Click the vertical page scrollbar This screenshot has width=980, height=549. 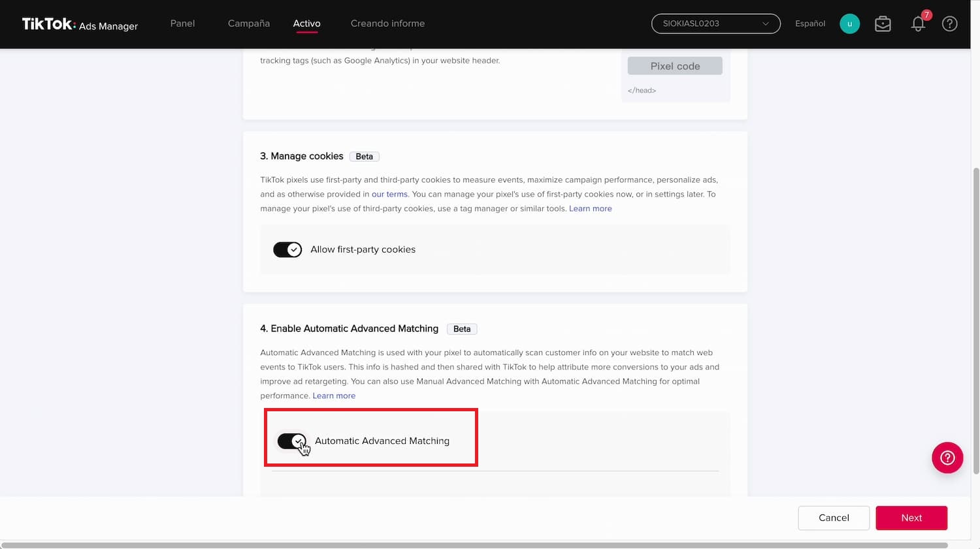(x=976, y=320)
